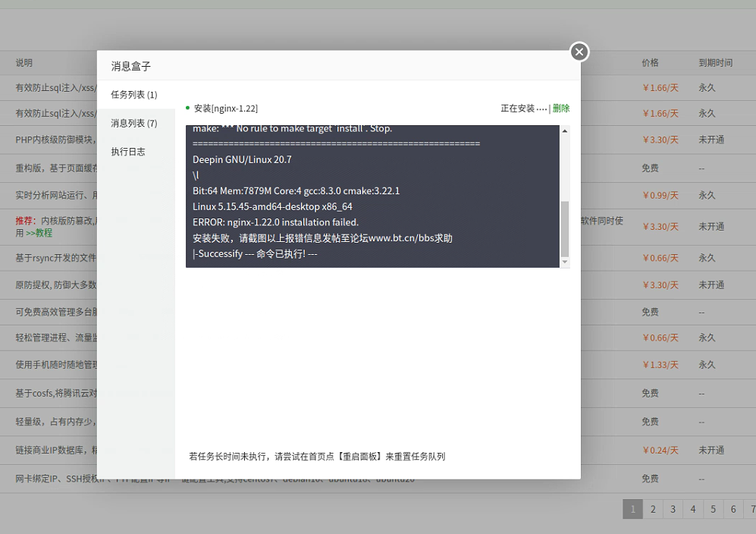Click the ￥0.24/天 price cell
Viewport: 756px width, 534px height.
point(660,451)
